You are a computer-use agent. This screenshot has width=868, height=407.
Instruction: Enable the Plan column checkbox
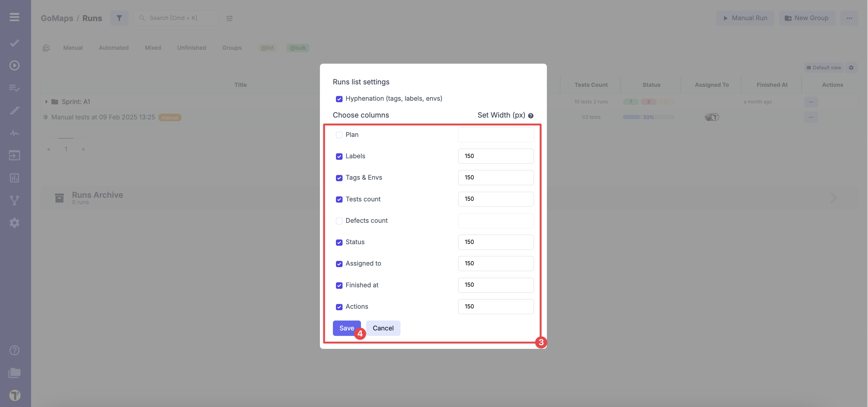339,135
